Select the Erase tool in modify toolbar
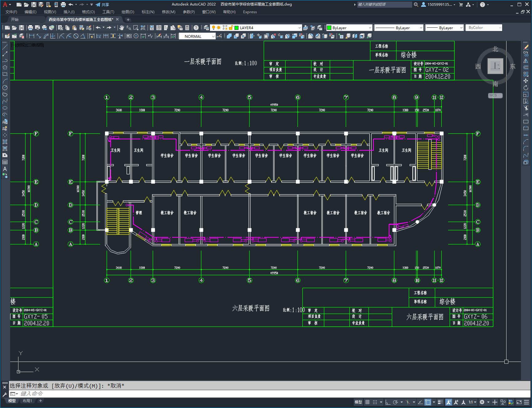 (x=526, y=47)
